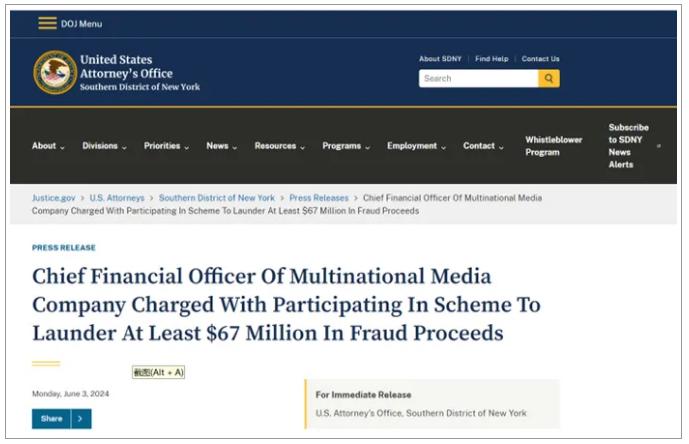Click the Share button's arrow icon
Screen dimensions: 689x444
(x=82, y=418)
